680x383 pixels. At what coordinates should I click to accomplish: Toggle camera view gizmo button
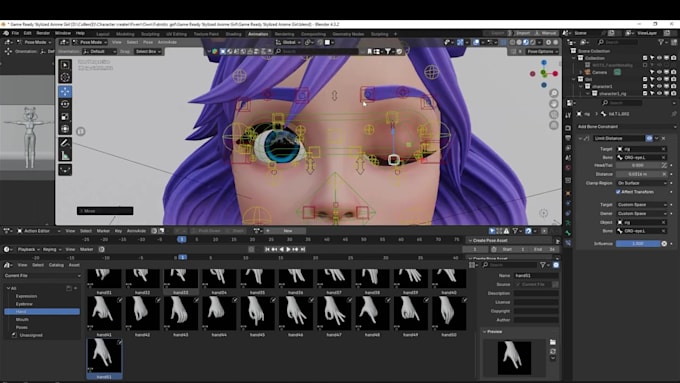tap(554, 115)
